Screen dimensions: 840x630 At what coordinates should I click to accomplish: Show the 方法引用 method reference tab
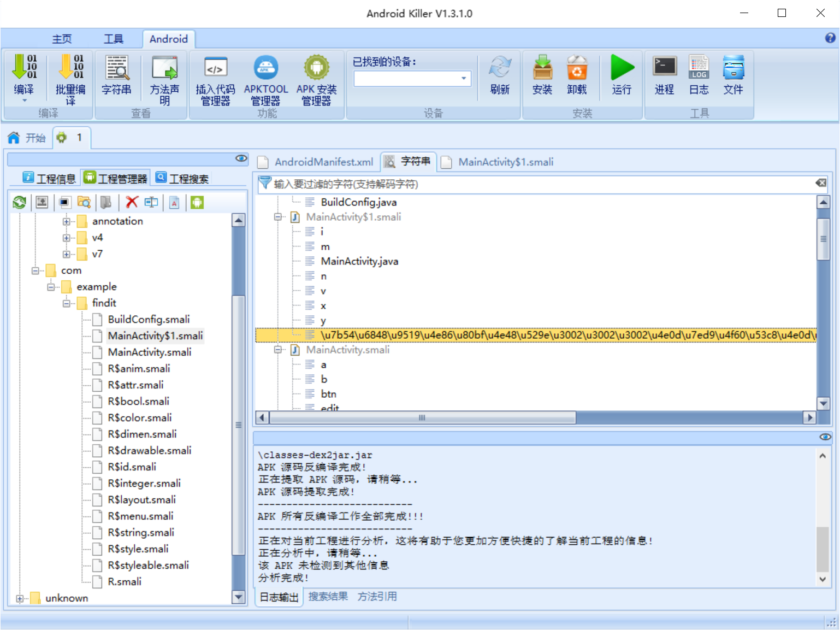pyautogui.click(x=377, y=597)
